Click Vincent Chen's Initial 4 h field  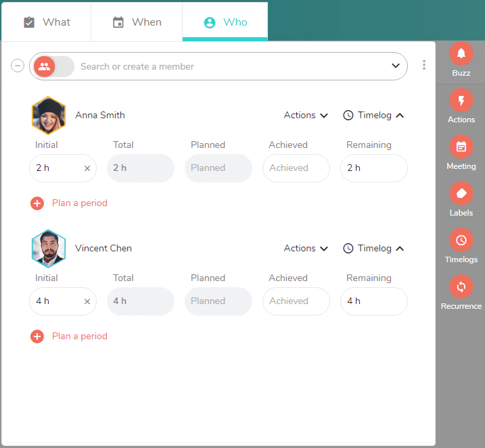pos(63,301)
